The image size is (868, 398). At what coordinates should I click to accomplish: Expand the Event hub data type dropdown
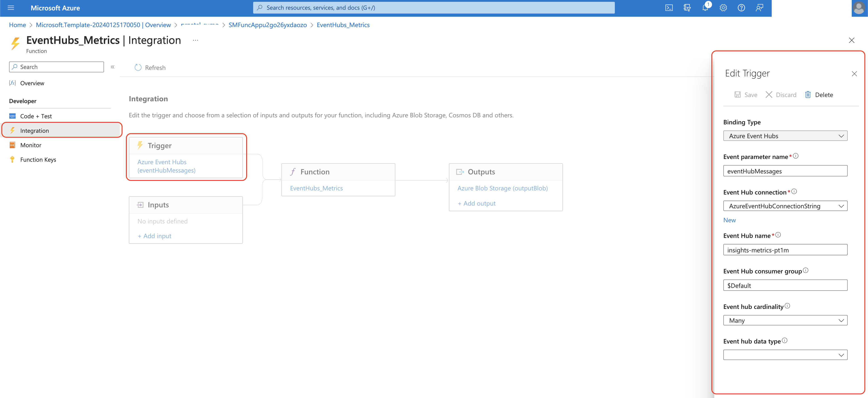pos(785,355)
